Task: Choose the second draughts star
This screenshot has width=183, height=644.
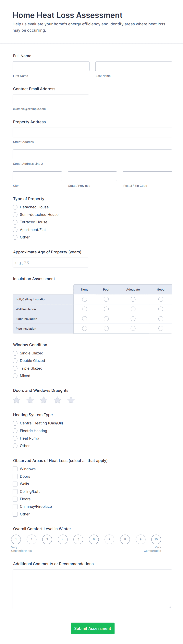Action: coord(30,400)
